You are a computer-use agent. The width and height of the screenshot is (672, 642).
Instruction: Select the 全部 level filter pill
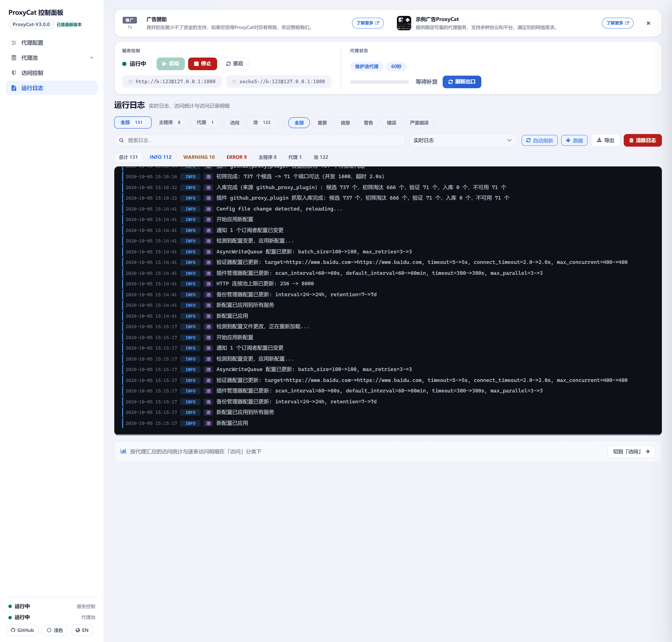[x=299, y=123]
